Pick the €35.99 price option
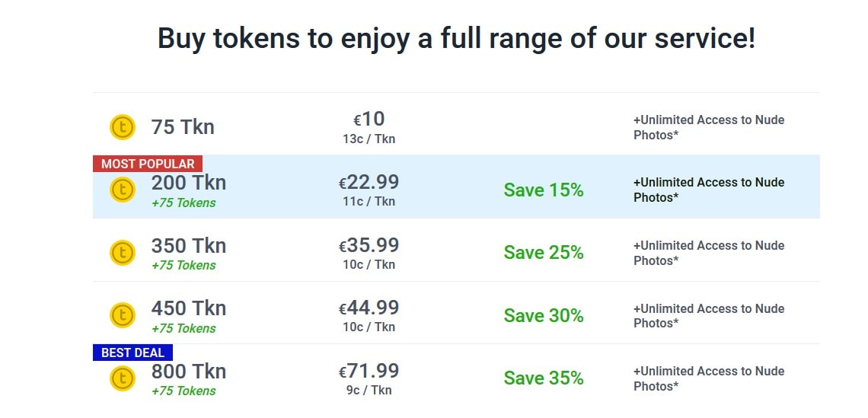 tap(369, 245)
